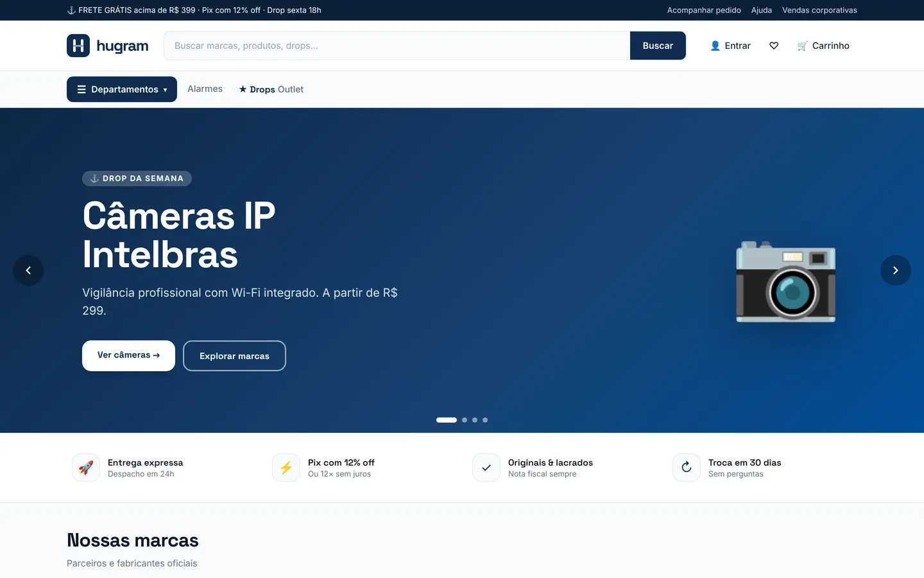The image size is (924, 578).
Task: Go to previous hero slide arrow
Action: (28, 270)
